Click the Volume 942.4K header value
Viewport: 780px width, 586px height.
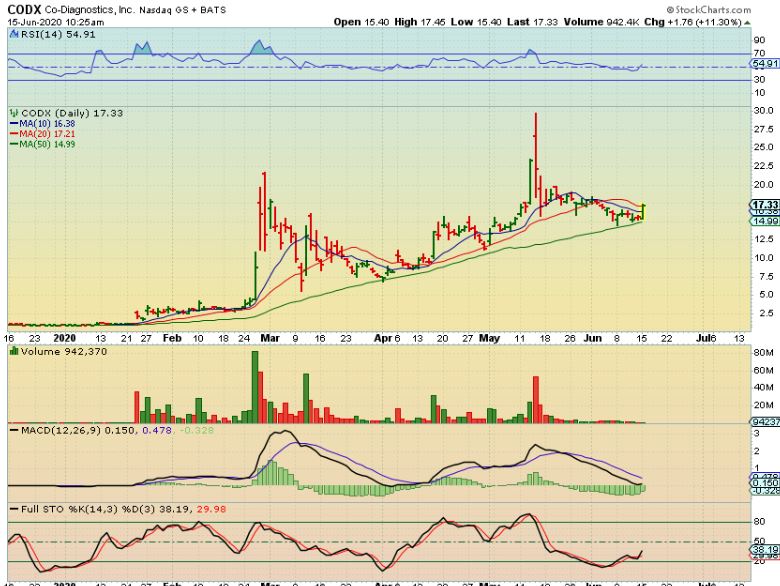[x=601, y=22]
